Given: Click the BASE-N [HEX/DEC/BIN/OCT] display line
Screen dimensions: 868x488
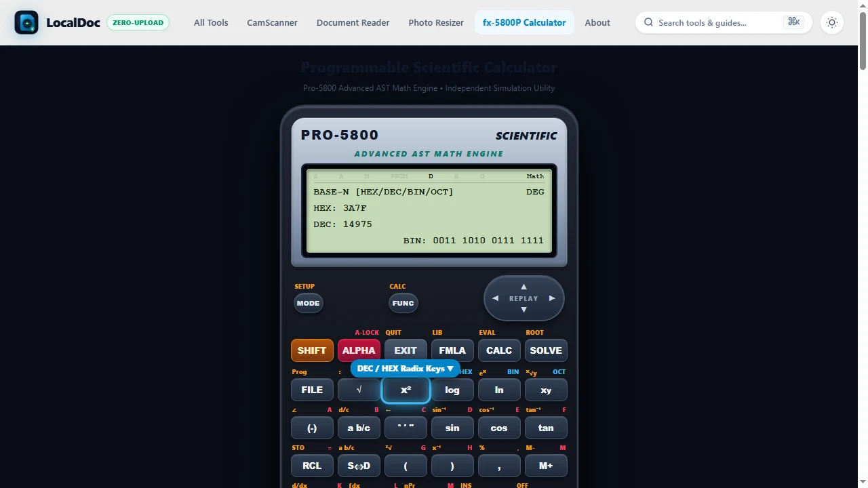Looking at the screenshot, I should (383, 192).
